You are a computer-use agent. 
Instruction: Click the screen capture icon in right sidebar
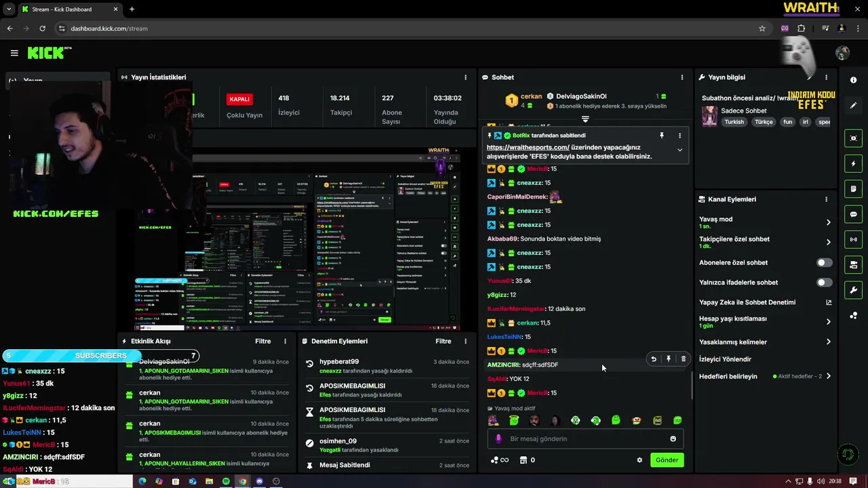coord(853,138)
